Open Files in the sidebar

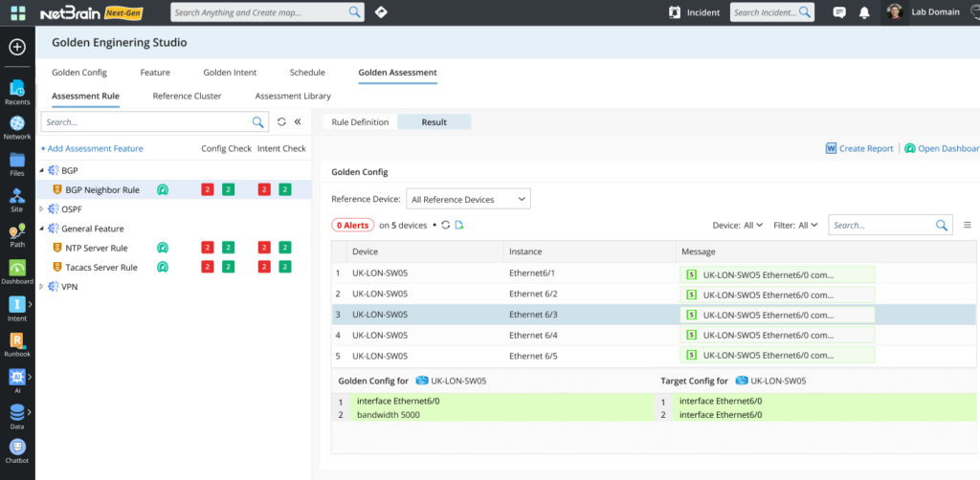[17, 164]
